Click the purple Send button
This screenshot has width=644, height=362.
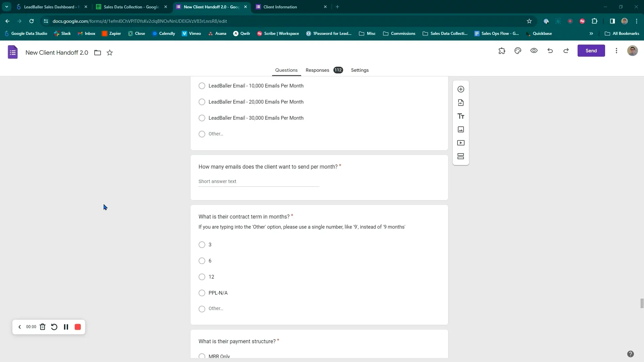point(591,51)
